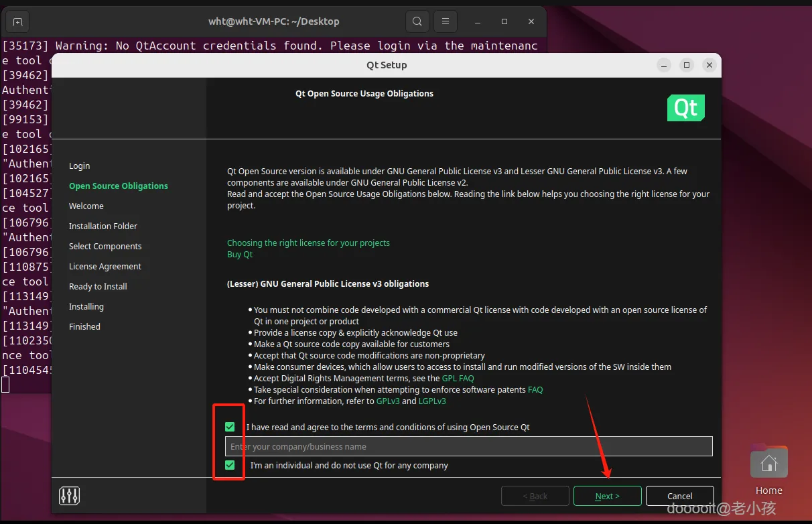Open the installer settings sliders icon
This screenshot has height=524, width=812.
[x=70, y=496]
